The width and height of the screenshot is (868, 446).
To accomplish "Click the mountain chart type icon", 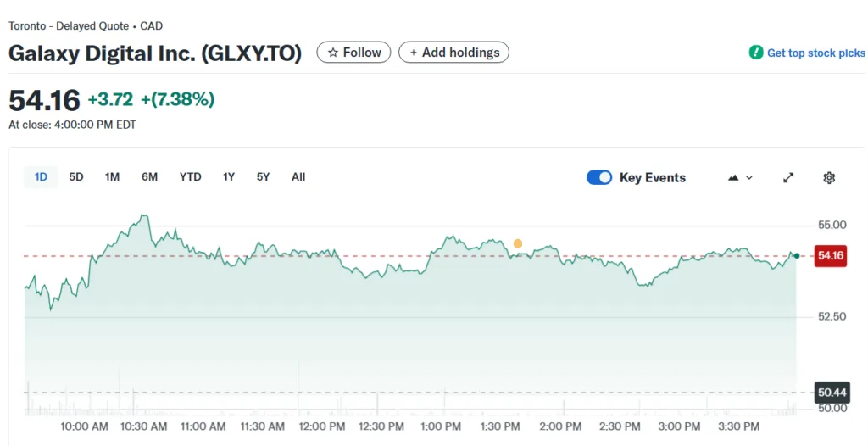I will pos(733,177).
